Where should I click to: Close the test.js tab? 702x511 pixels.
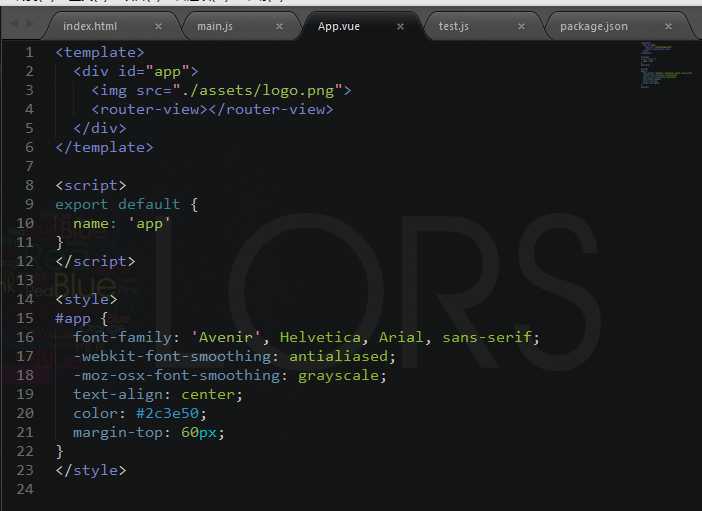pyautogui.click(x=521, y=27)
